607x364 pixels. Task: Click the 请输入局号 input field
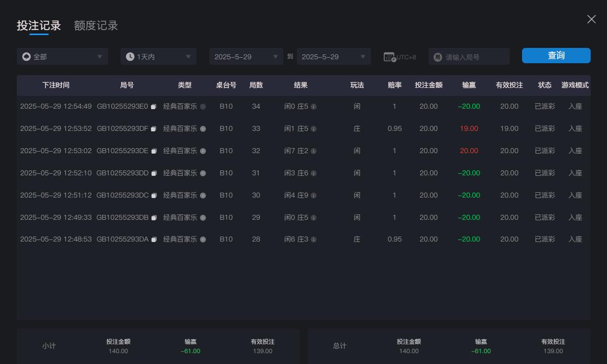[x=469, y=56]
